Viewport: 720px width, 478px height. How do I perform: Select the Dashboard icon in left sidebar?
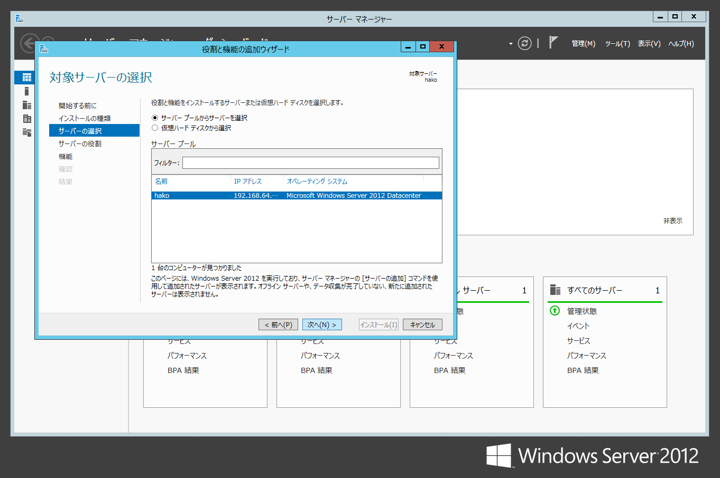click(27, 77)
